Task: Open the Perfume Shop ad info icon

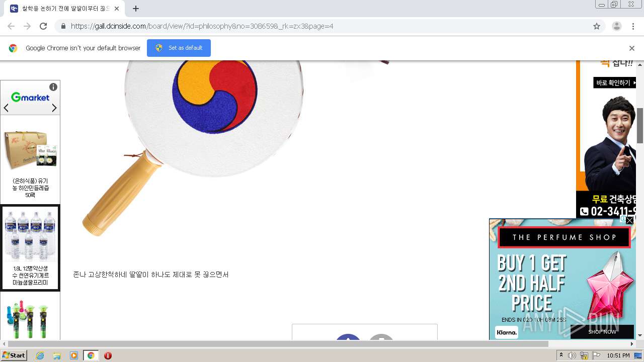Action: point(623,219)
